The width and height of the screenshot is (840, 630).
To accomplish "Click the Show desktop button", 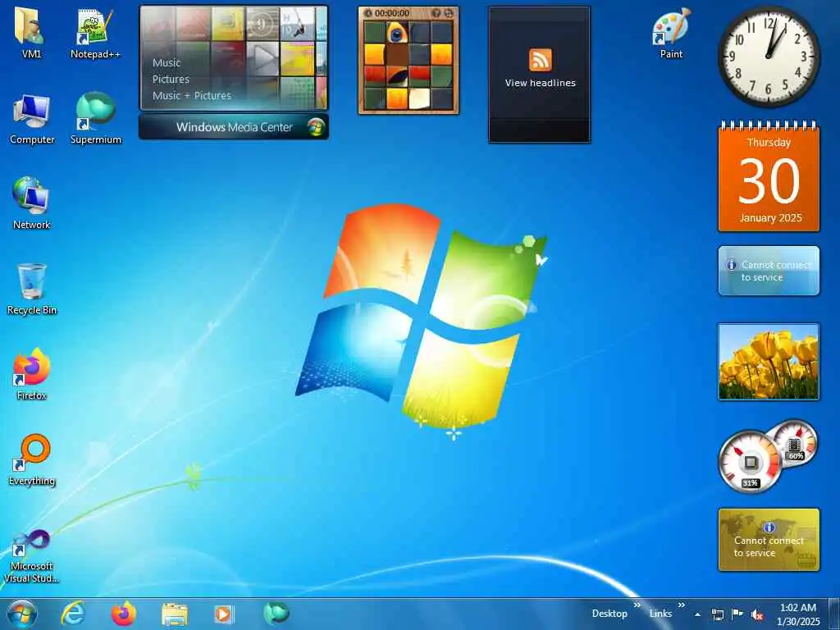I will pos(834,614).
